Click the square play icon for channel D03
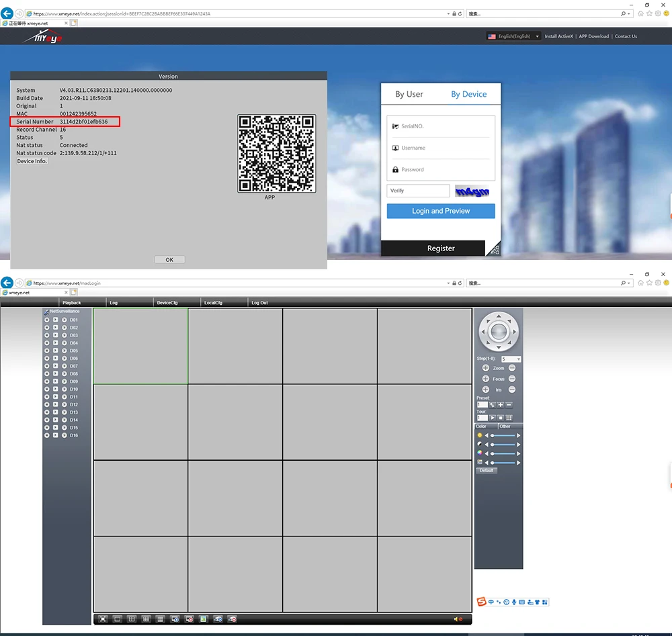Image resolution: width=672 pixels, height=636 pixels. click(x=55, y=335)
